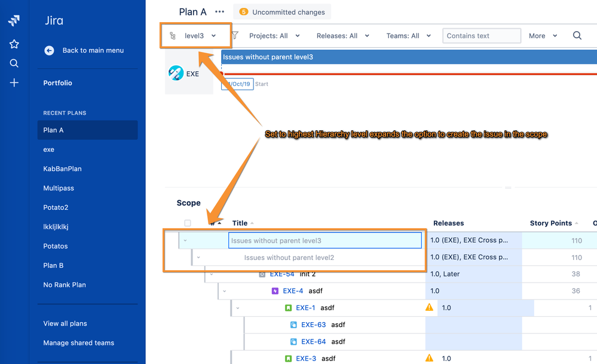Toggle the select-all checkbox in Scope header
Image resolution: width=597 pixels, height=364 pixels.
click(187, 223)
